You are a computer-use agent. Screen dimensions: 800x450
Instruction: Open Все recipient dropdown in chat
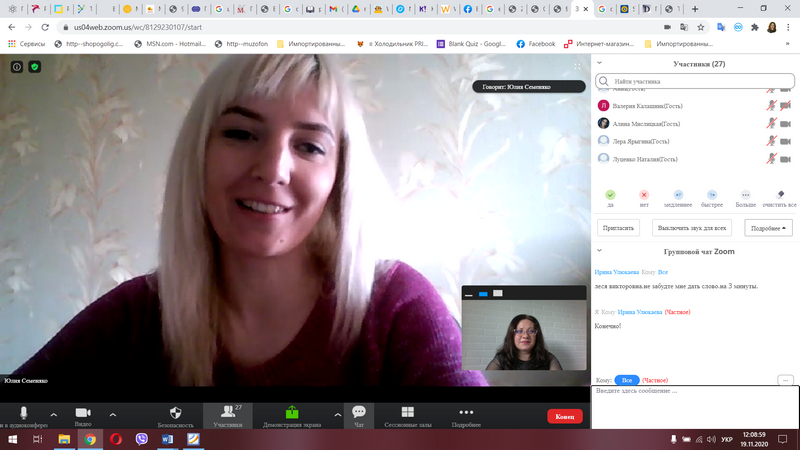click(627, 380)
